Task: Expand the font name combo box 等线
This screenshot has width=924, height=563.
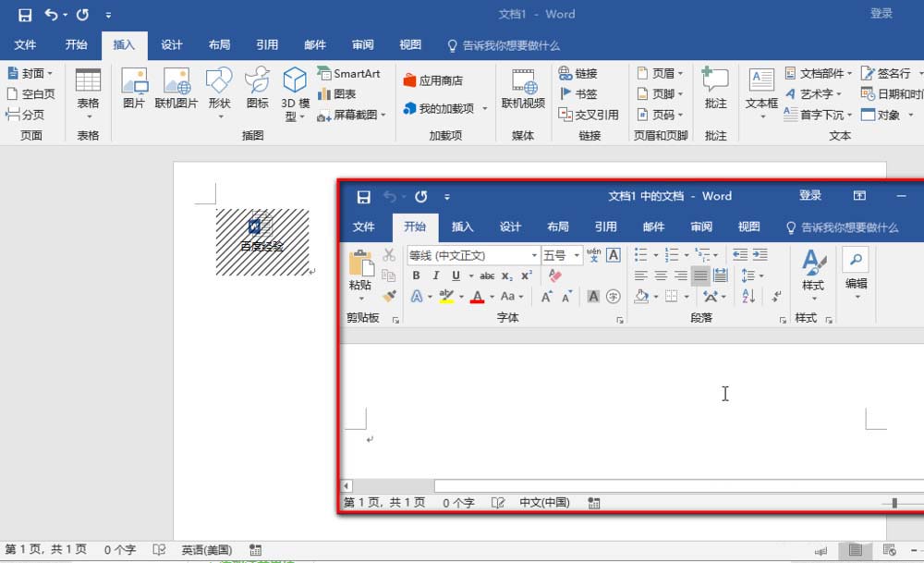Action: pyautogui.click(x=534, y=255)
